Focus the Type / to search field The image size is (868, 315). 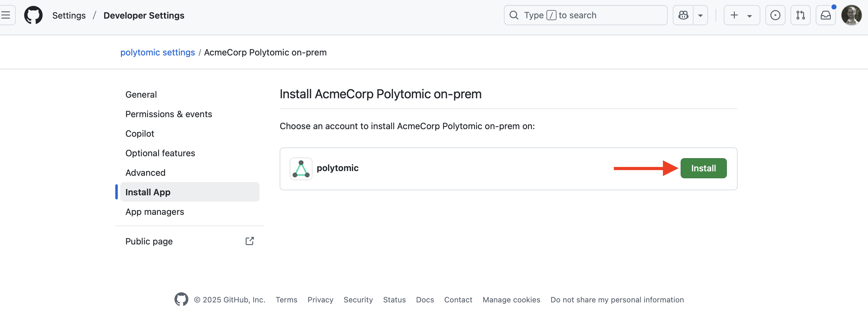[x=585, y=15]
